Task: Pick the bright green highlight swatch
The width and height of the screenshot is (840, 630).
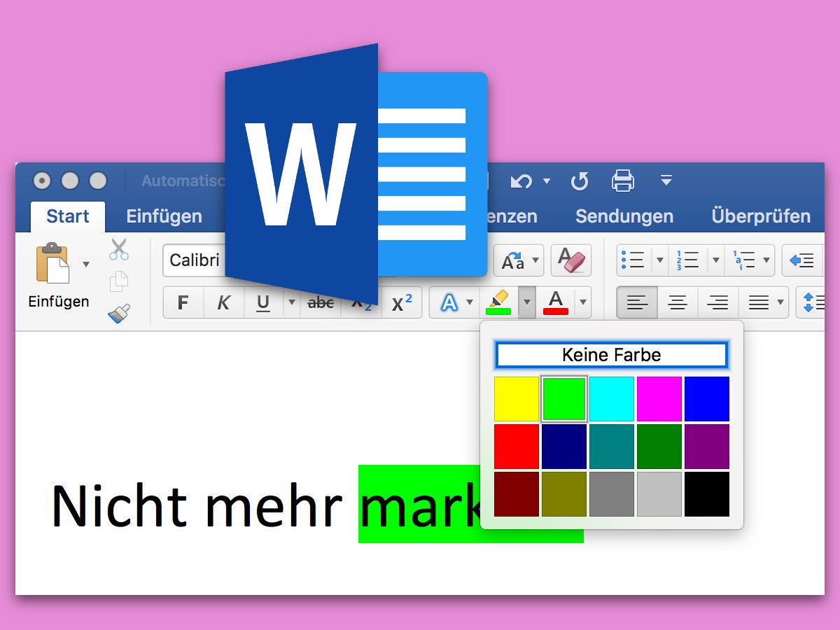Action: point(564,399)
